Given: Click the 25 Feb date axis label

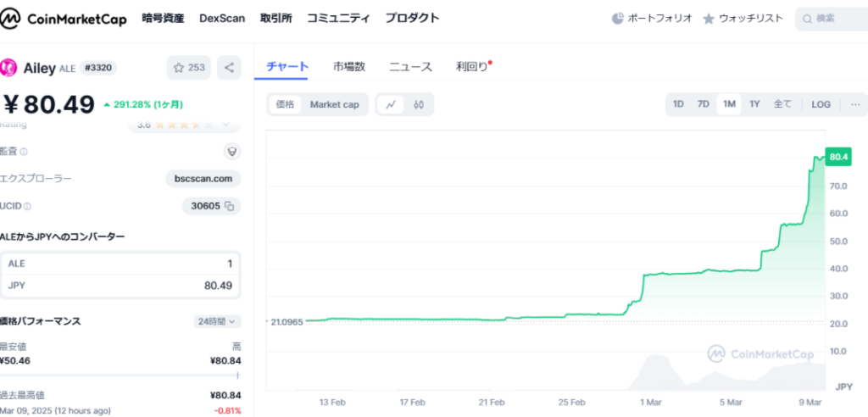Looking at the screenshot, I should tap(572, 402).
